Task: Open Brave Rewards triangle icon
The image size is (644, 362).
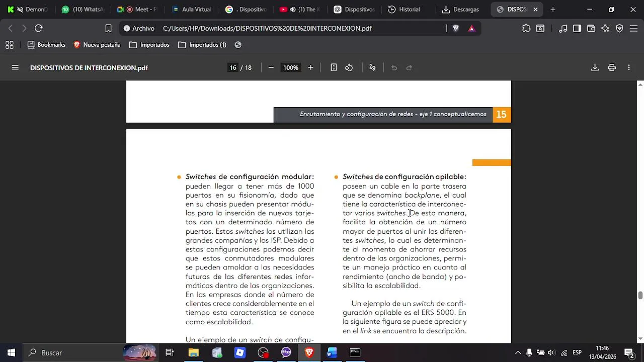Action: click(471, 29)
